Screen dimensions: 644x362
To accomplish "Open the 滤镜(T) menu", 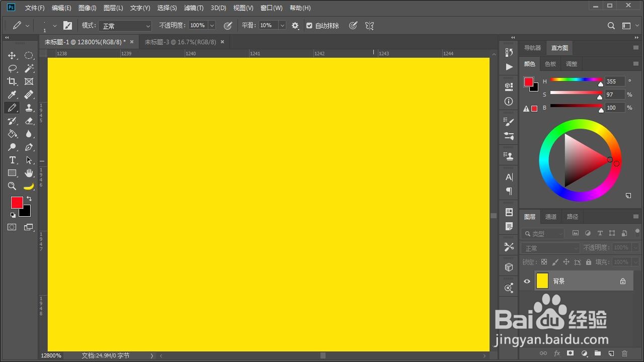I will (194, 8).
